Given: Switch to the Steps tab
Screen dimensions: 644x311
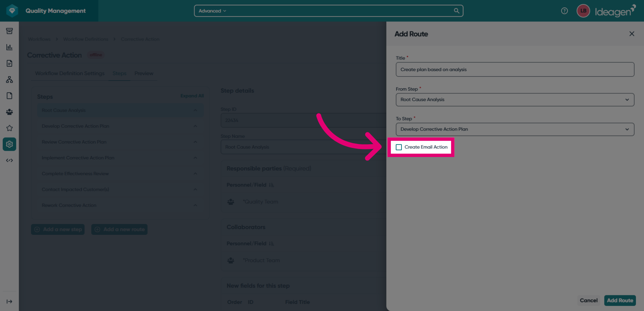Looking at the screenshot, I should click(x=119, y=73).
